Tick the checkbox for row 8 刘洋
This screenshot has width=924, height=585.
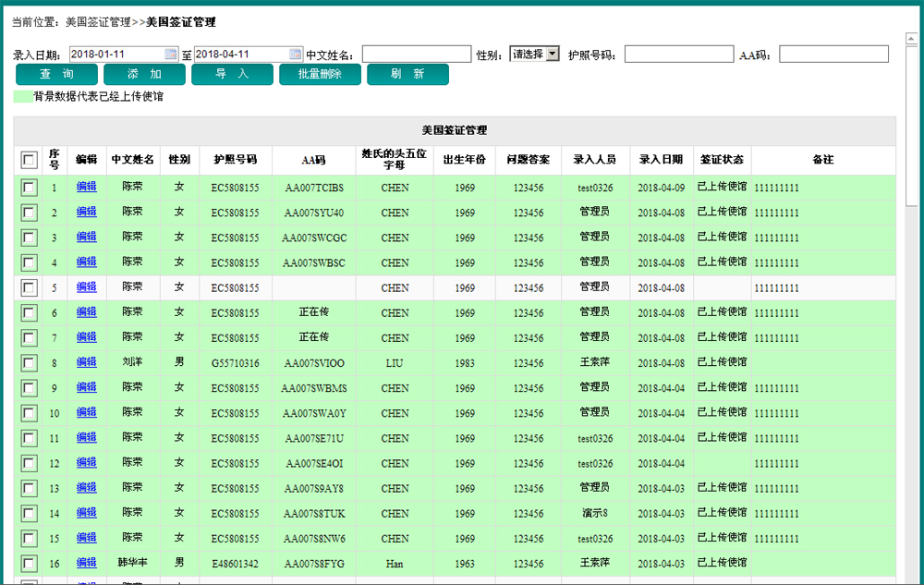(30, 362)
